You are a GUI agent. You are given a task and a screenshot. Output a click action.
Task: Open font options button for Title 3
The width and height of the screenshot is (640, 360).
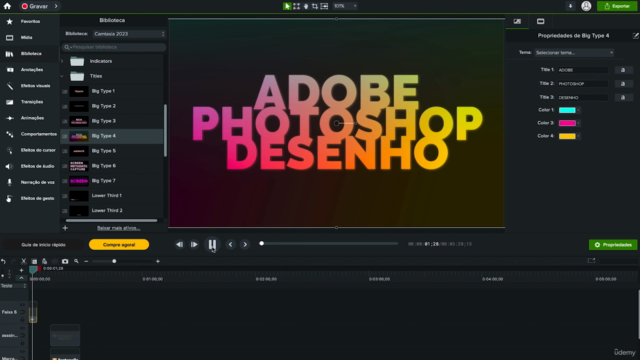pyautogui.click(x=623, y=98)
